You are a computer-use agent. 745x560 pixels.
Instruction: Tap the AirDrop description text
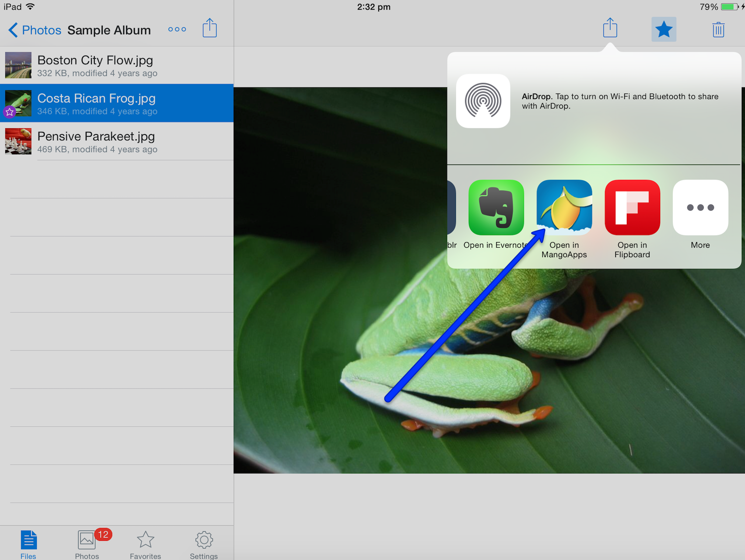tap(620, 101)
